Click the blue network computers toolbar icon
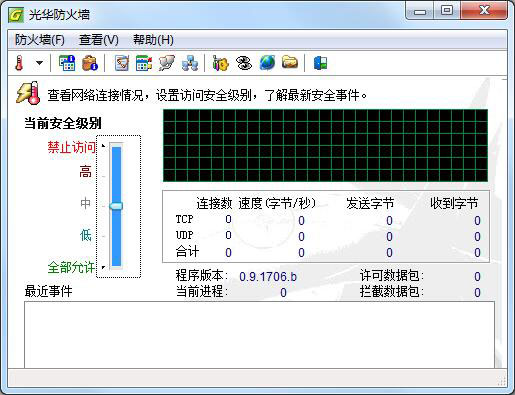The width and height of the screenshot is (515, 395). [190, 63]
